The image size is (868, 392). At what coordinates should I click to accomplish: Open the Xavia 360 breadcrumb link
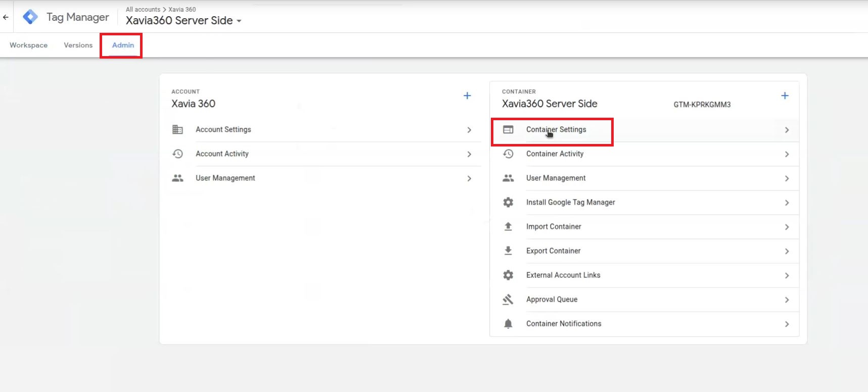[x=182, y=9]
